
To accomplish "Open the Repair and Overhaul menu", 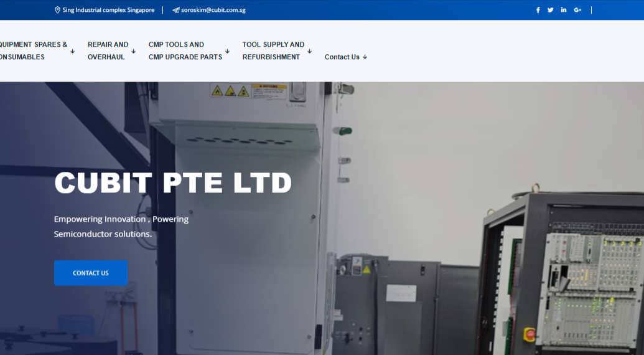I will tap(108, 50).
